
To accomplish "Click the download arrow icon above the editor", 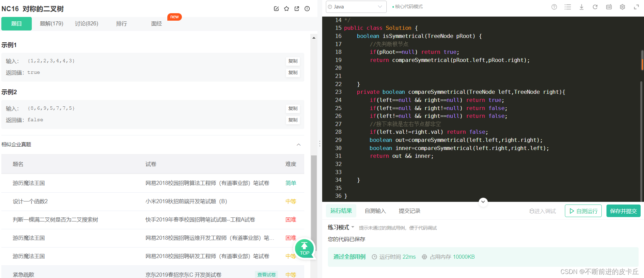I will click(x=581, y=7).
